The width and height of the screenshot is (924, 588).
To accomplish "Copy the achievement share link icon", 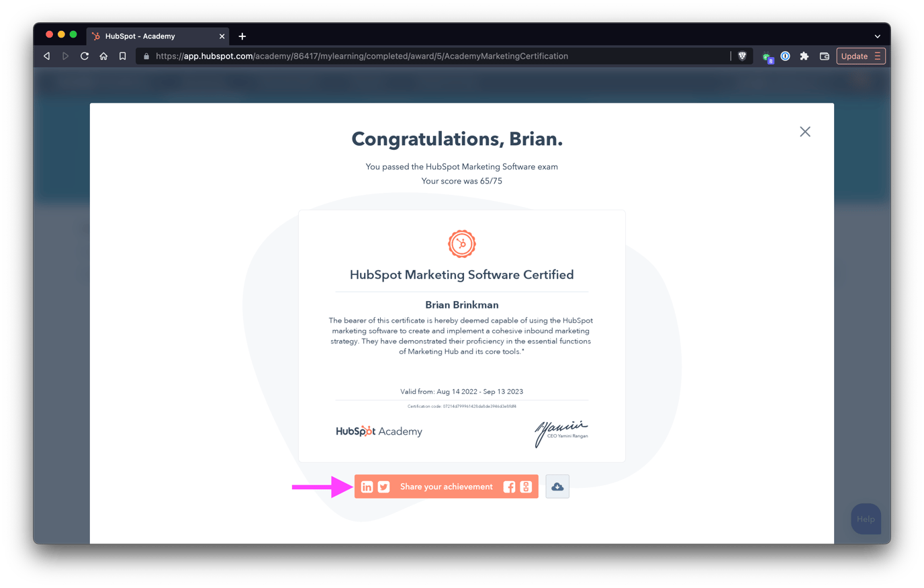I will (x=526, y=487).
